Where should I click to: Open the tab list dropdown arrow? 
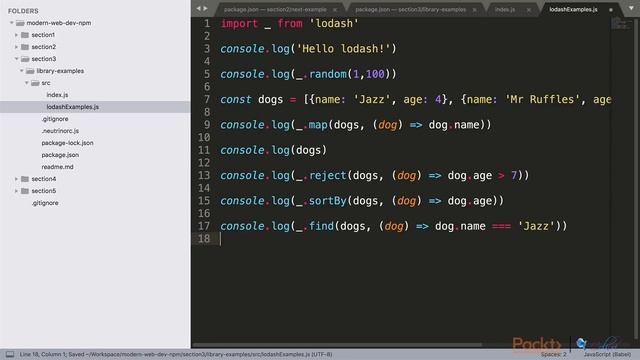pyautogui.click(x=631, y=8)
